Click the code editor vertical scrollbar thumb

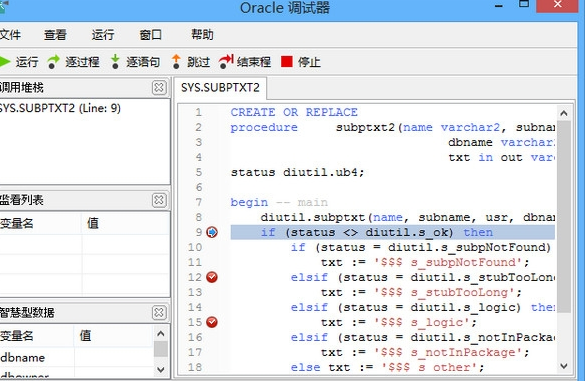coord(564,217)
